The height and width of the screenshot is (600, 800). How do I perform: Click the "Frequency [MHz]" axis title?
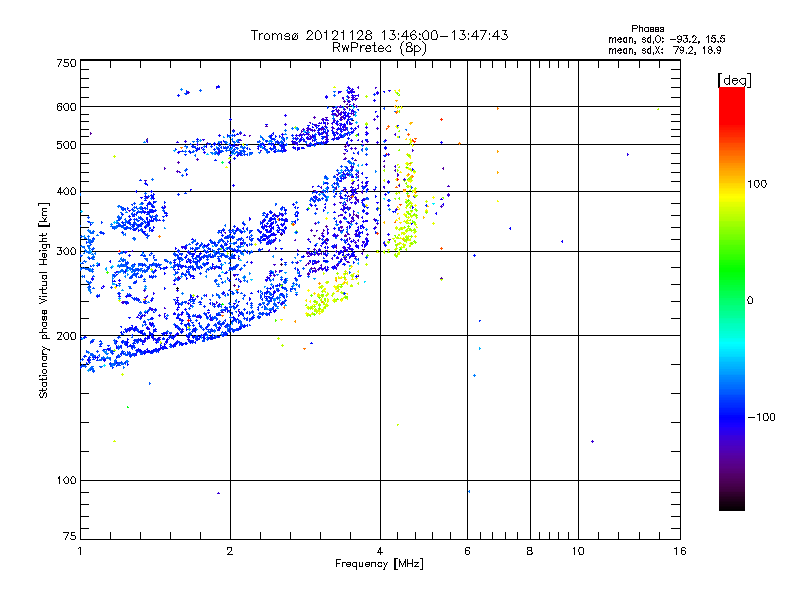[379, 564]
